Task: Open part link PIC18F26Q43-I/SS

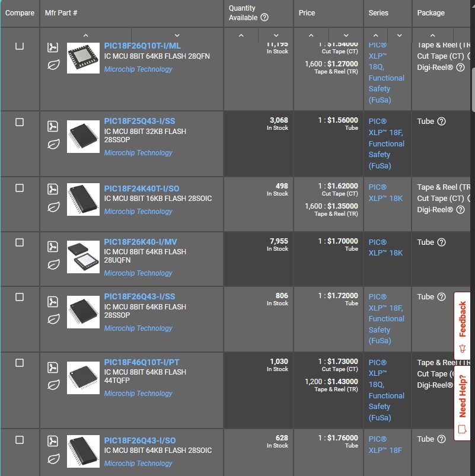Action: 139,296
